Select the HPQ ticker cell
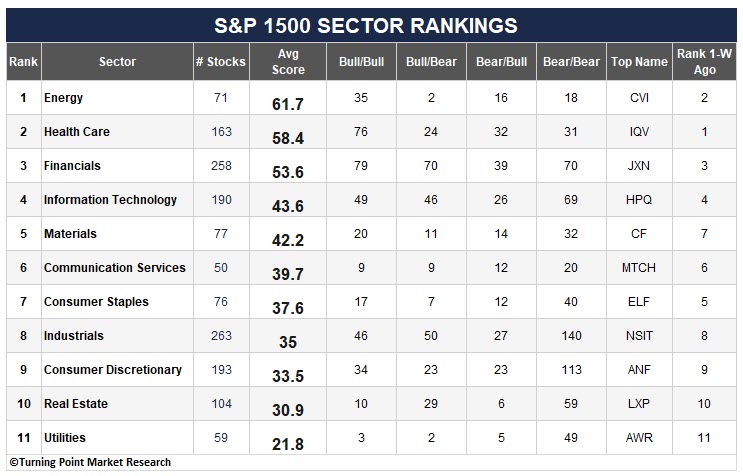Image resolution: width=743 pixels, height=476 pixels. pos(639,200)
